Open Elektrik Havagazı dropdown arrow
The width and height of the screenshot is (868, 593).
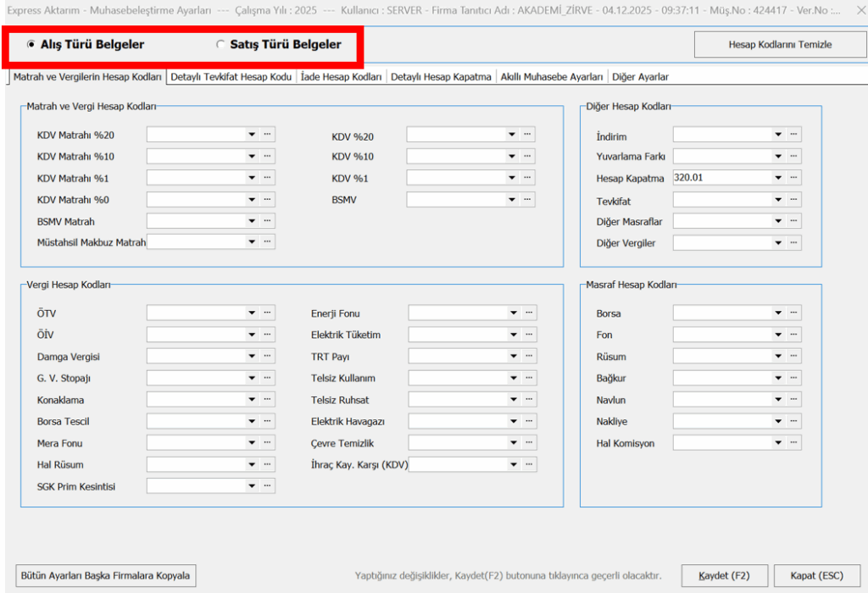(x=514, y=421)
